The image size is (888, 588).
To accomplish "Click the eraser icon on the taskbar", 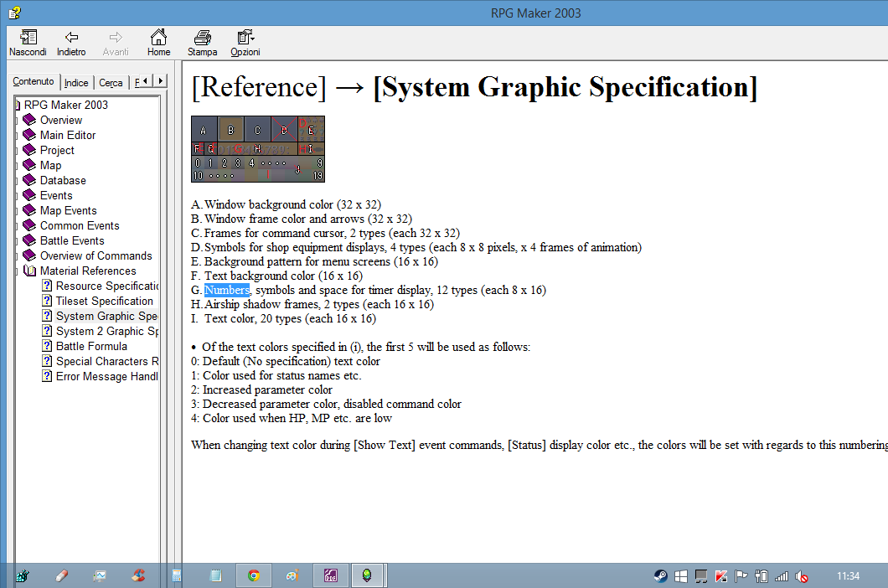I will point(62,575).
